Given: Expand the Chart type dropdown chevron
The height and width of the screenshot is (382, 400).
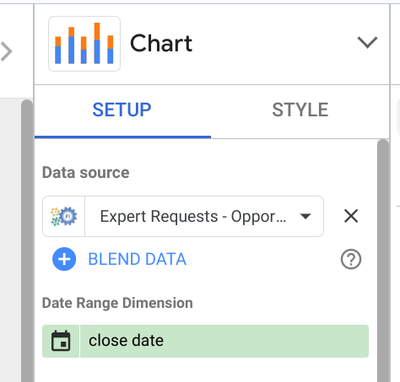Looking at the screenshot, I should point(367,42).
